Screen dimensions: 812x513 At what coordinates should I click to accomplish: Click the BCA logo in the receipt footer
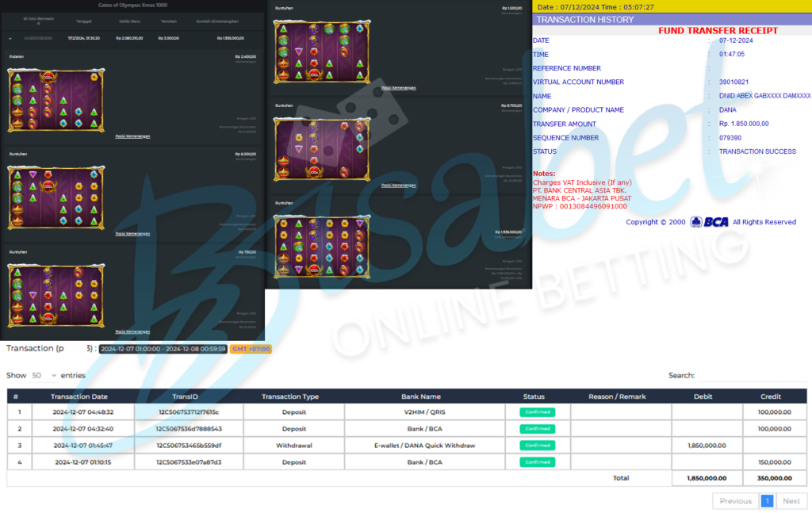(710, 222)
